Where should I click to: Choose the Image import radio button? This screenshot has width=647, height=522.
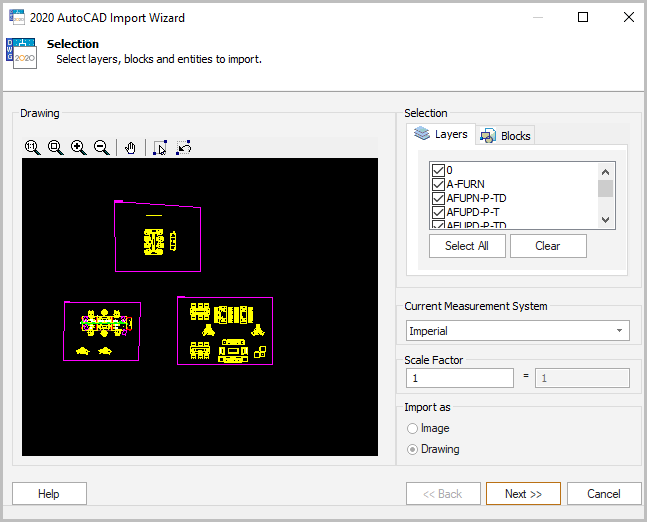412,428
